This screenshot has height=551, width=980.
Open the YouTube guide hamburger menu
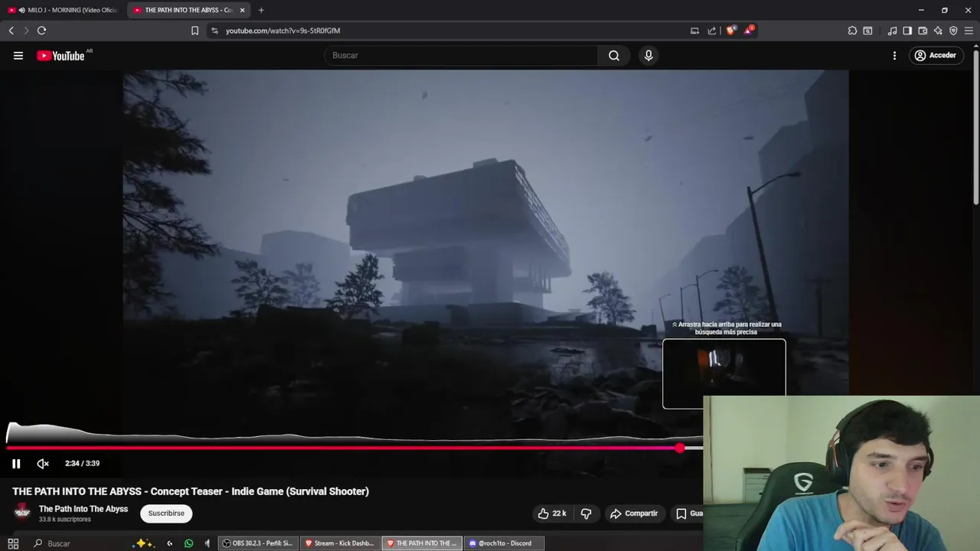point(18,55)
